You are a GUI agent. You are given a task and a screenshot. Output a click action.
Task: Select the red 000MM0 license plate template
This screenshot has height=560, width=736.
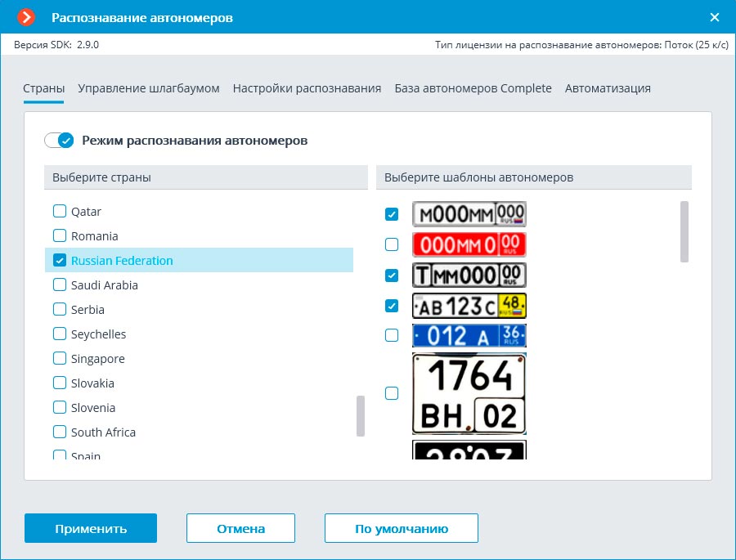click(469, 244)
